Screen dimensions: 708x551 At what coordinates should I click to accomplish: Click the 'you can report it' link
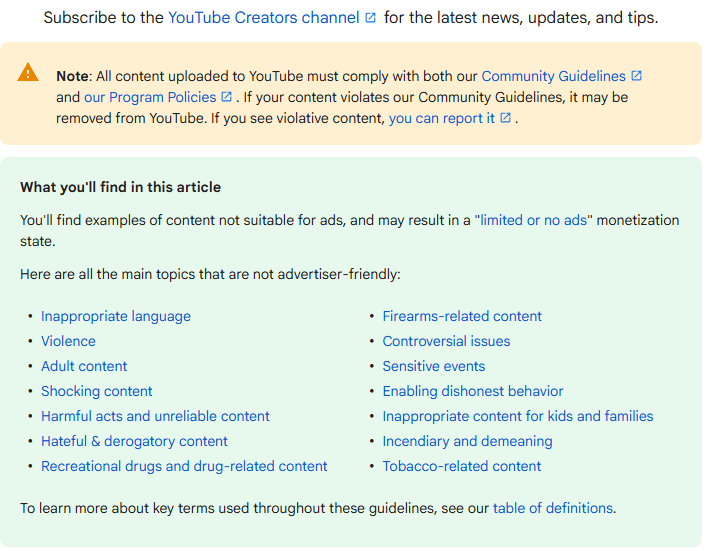[441, 118]
